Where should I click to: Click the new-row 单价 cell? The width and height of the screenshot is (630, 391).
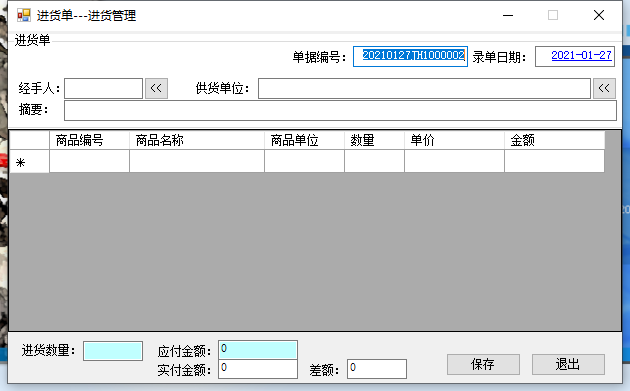(x=454, y=161)
